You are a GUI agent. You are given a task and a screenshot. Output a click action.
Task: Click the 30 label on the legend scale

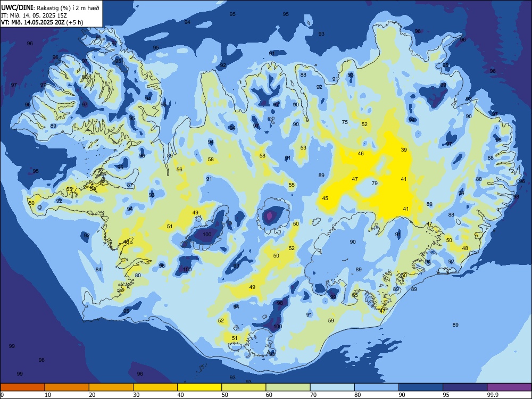(x=136, y=395)
